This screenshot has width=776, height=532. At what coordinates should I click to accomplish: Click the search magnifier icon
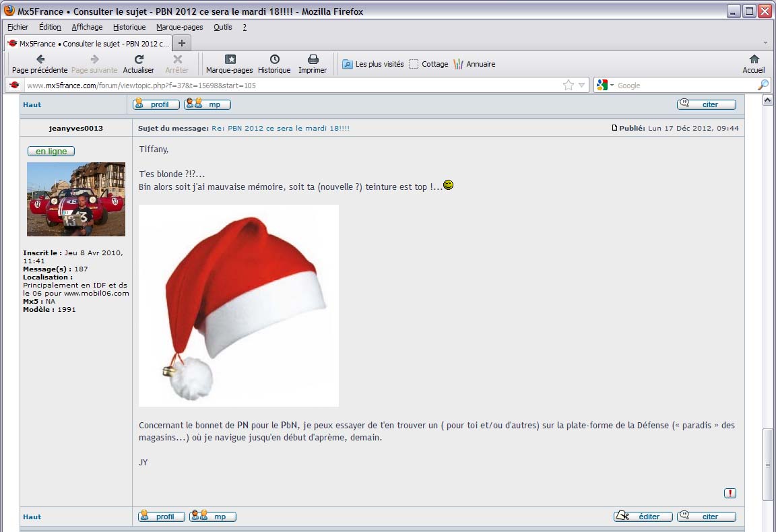pos(763,85)
